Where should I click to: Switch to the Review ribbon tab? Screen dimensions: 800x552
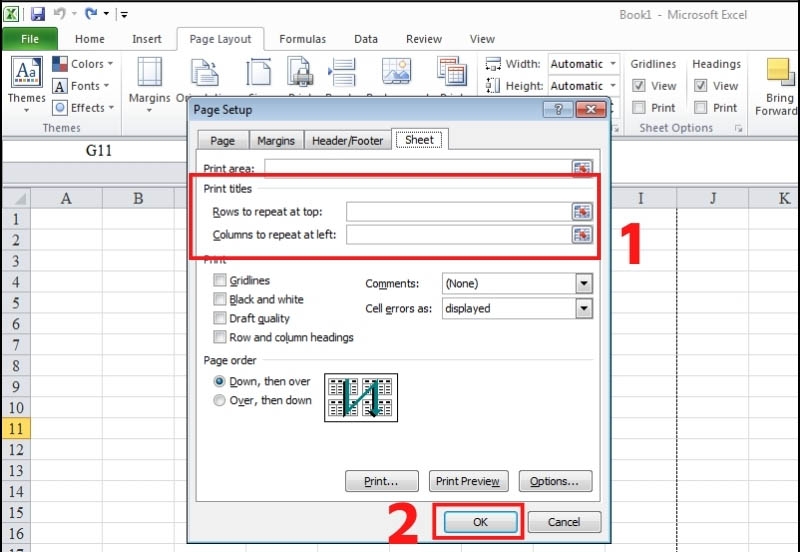coord(424,39)
